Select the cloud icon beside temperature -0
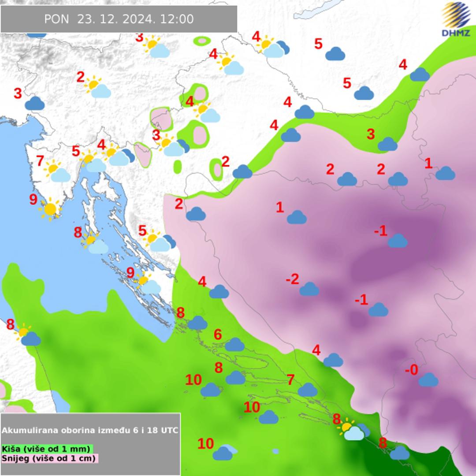Screen dimensions: 476x476 pos(428,379)
